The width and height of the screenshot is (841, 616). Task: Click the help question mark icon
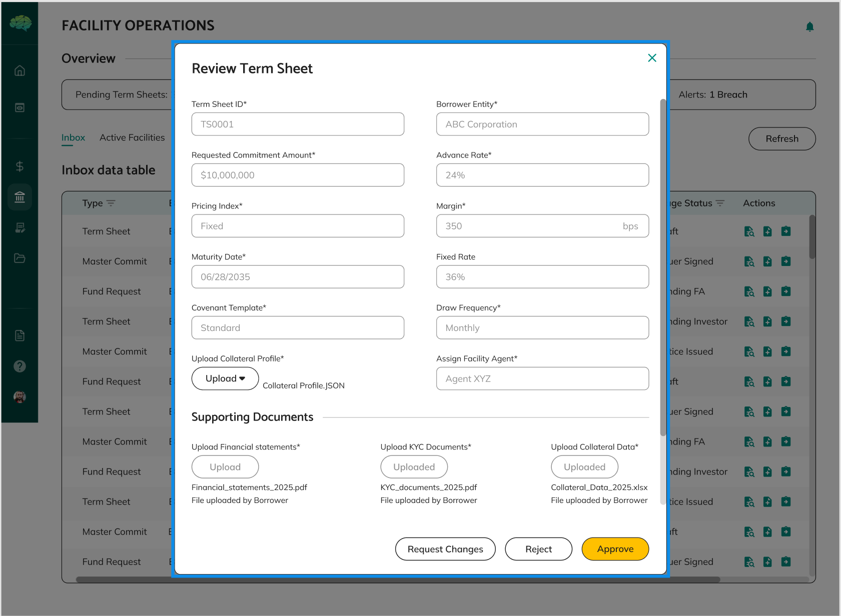coord(20,366)
